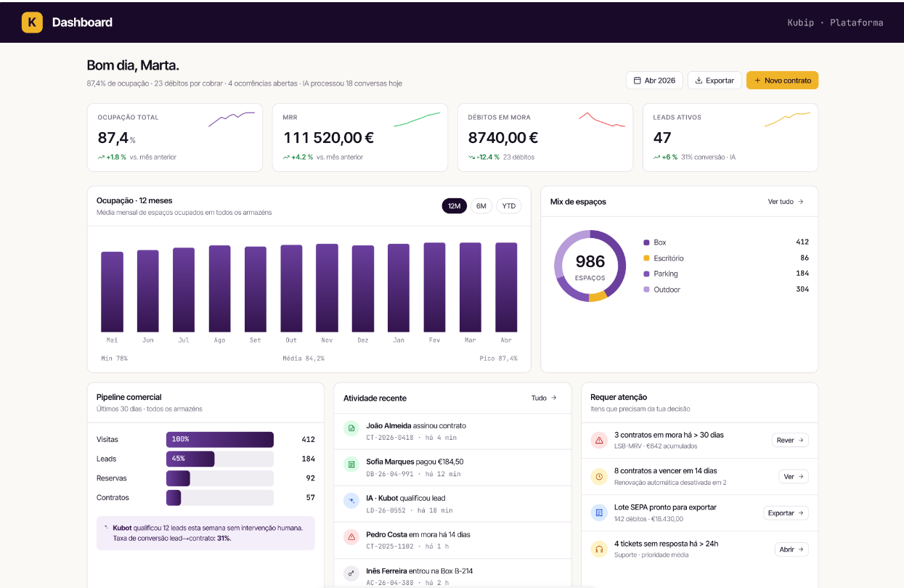Click the contract icon beside João Almeida
904x588 pixels.
(x=351, y=428)
